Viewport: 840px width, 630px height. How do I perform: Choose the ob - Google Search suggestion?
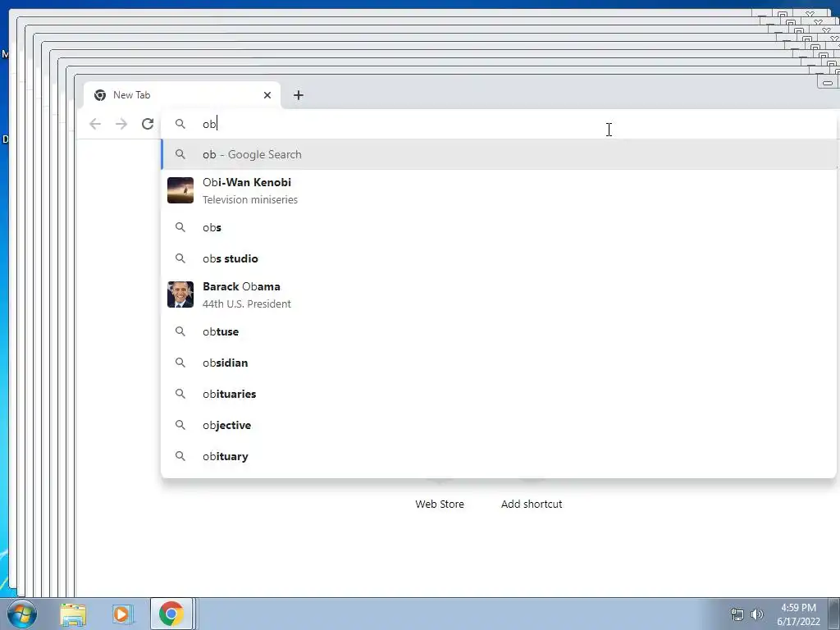coord(498,154)
